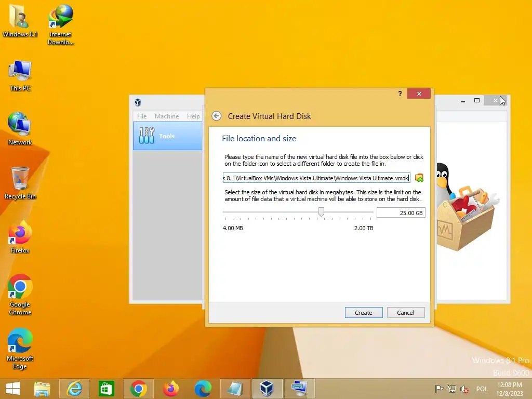532x399 pixels.
Task: Click the virtual disk file path field
Action: pyautogui.click(x=316, y=178)
